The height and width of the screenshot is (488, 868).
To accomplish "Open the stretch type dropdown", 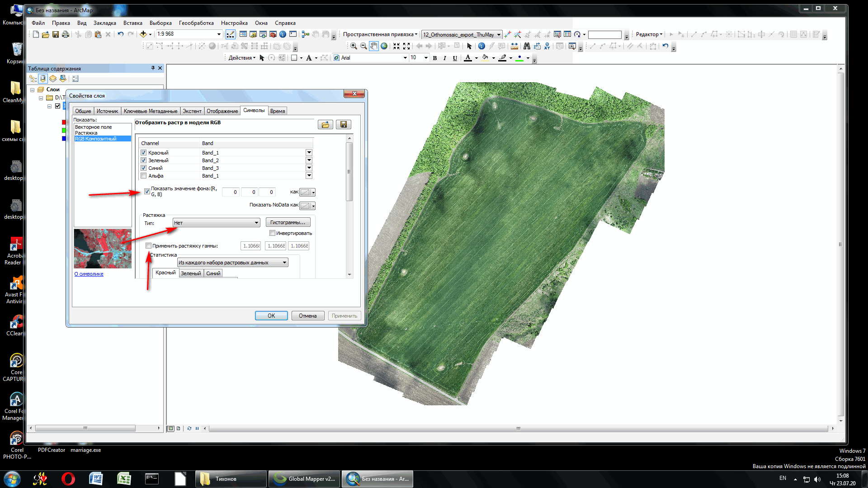I will pyautogui.click(x=256, y=223).
